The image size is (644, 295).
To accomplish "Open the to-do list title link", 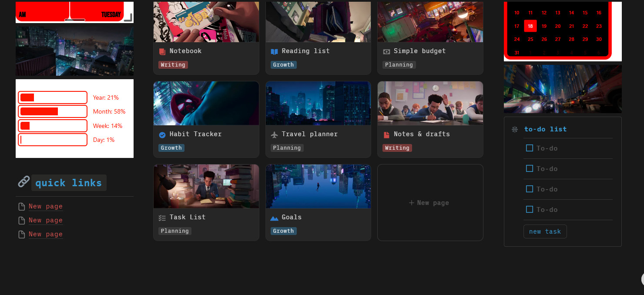I will (x=545, y=129).
